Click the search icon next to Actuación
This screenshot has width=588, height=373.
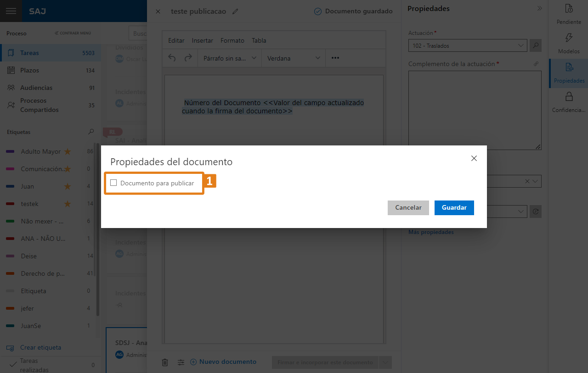coord(536,45)
